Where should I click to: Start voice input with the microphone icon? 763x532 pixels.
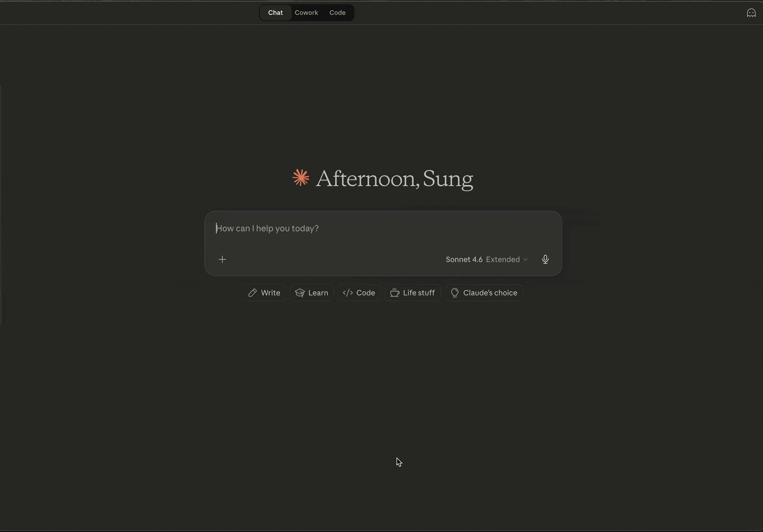click(545, 259)
